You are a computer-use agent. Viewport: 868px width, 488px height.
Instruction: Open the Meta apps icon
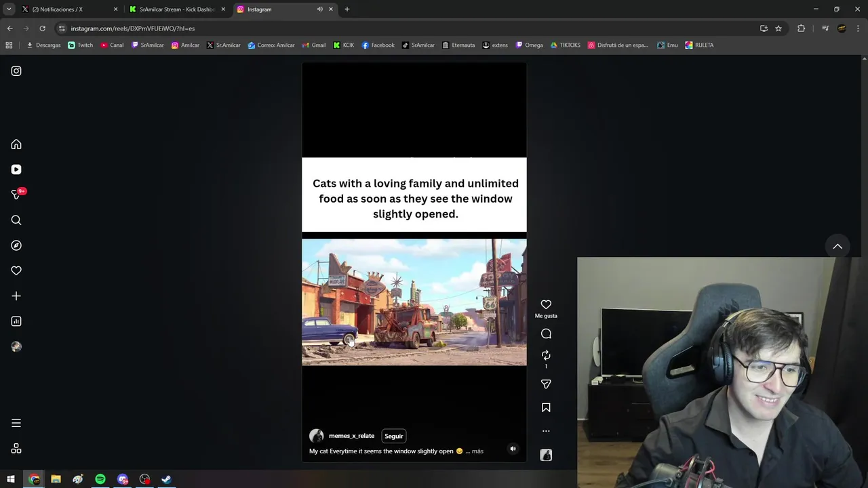click(16, 449)
